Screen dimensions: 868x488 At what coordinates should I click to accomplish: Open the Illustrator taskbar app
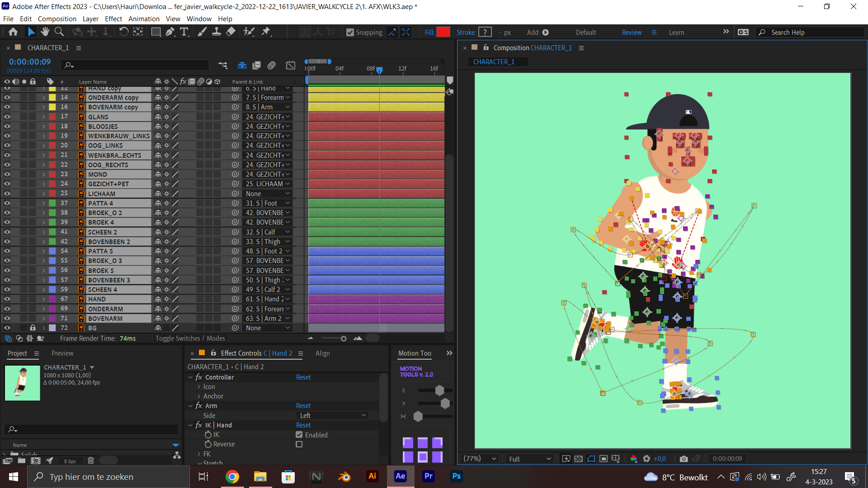click(x=372, y=476)
